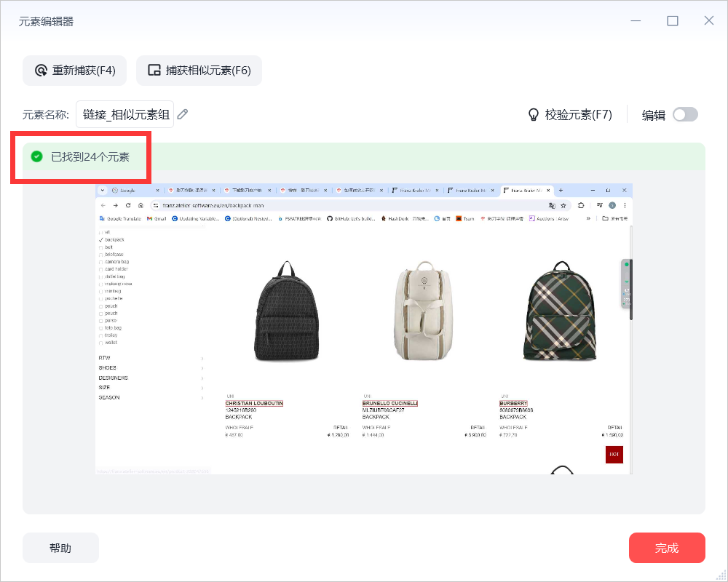Click the bookmark star in the preview address bar
Image resolution: width=728 pixels, height=582 pixels.
pos(563,205)
